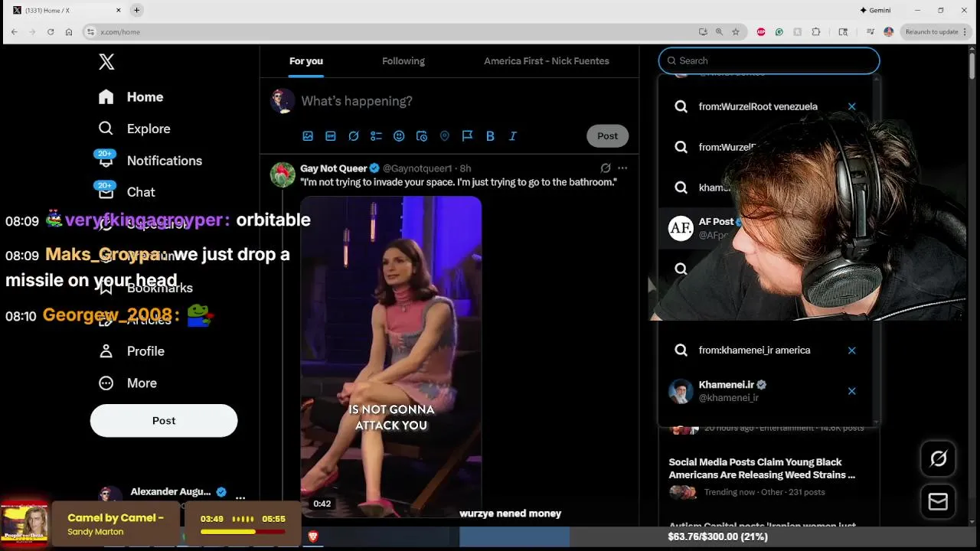
Task: Click Relaunch to update button
Action: pos(936,32)
